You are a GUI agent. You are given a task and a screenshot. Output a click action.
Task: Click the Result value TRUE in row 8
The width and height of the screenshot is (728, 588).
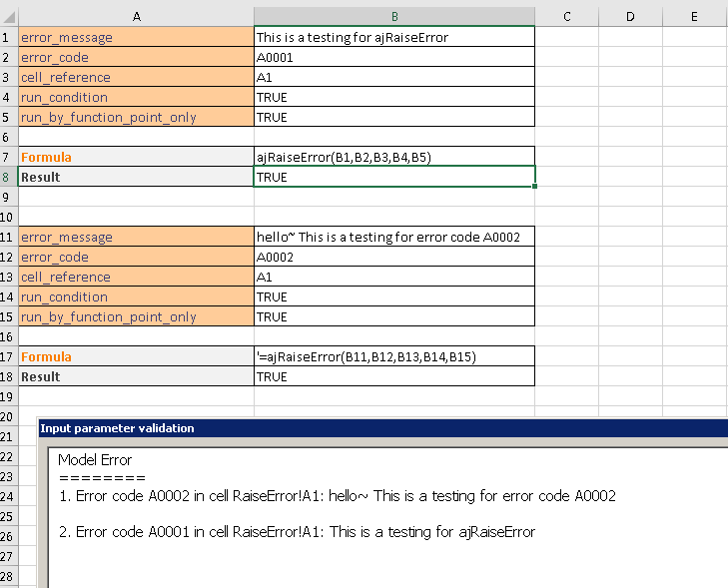394,177
